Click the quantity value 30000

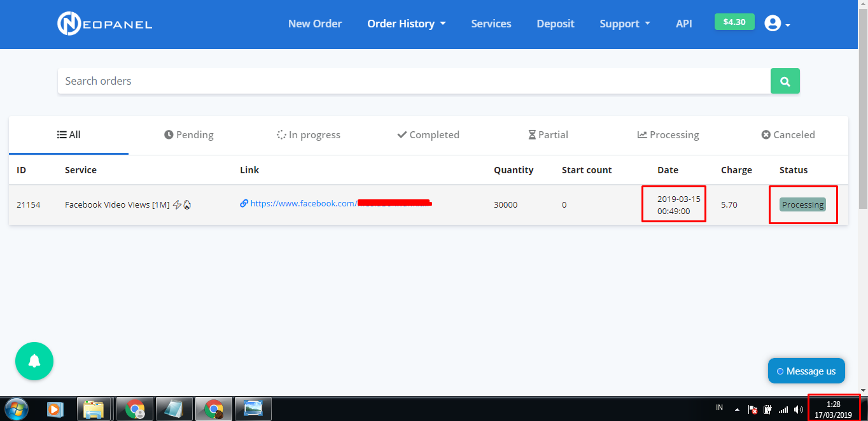click(506, 204)
